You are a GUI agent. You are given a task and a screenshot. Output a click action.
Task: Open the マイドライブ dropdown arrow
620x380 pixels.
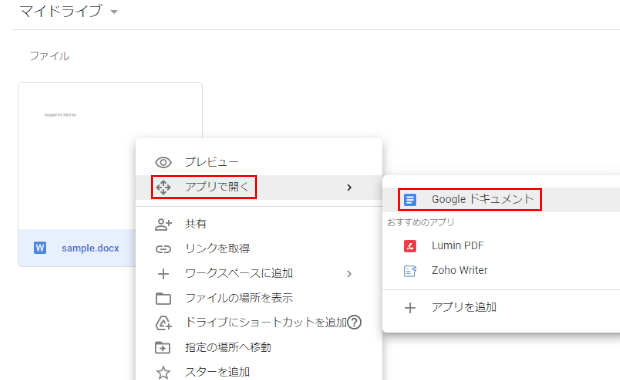click(114, 12)
